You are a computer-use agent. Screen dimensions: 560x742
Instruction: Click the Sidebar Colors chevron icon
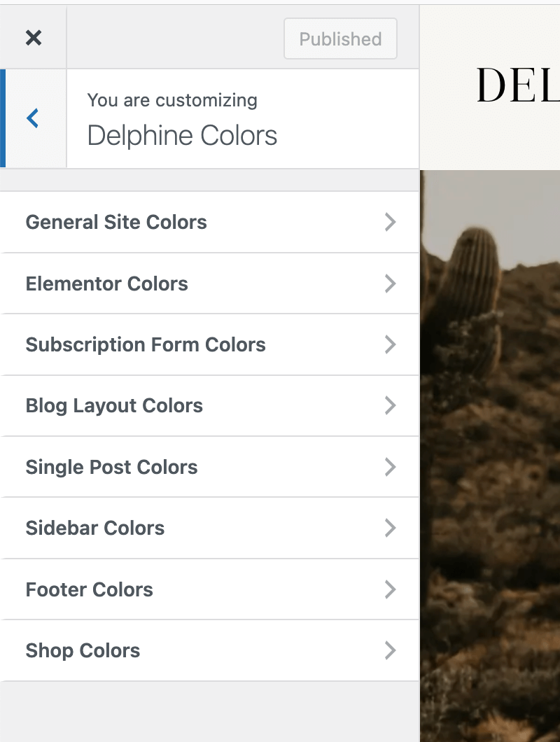(x=391, y=528)
